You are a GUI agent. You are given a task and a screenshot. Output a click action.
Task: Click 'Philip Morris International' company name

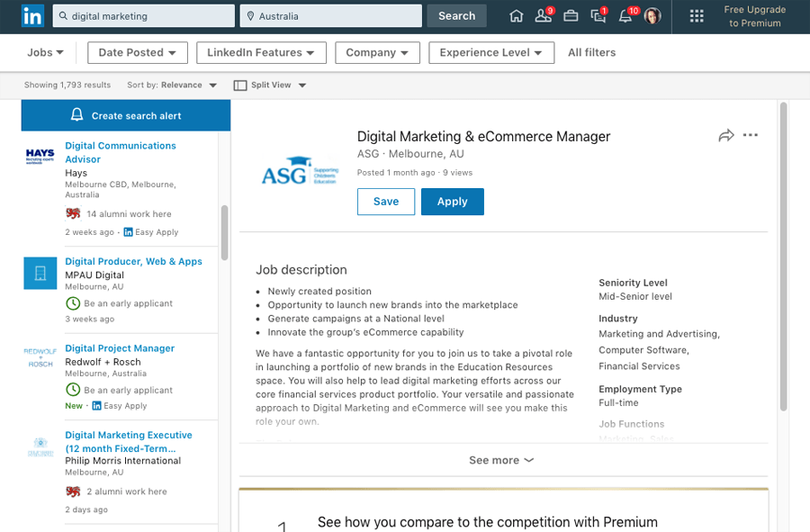[123, 461]
